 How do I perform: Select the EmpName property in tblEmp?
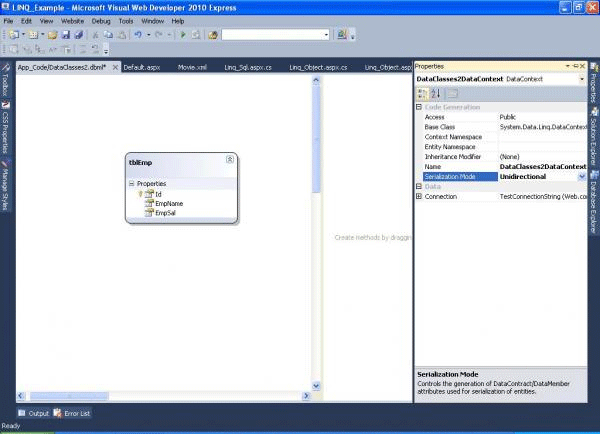click(x=169, y=204)
